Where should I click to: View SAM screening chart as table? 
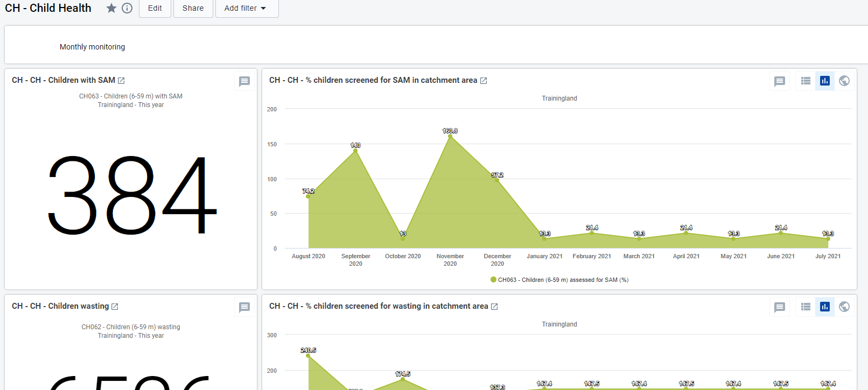[x=806, y=81]
